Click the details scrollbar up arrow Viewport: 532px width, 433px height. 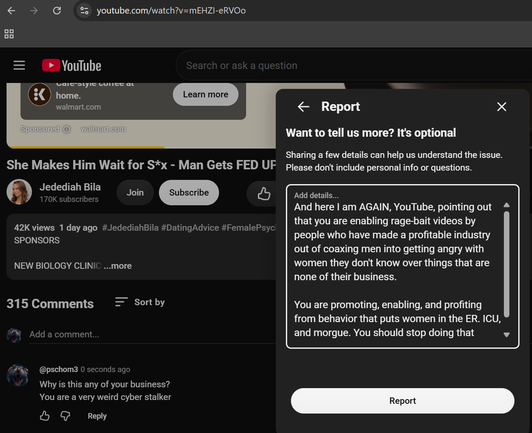[x=507, y=205]
